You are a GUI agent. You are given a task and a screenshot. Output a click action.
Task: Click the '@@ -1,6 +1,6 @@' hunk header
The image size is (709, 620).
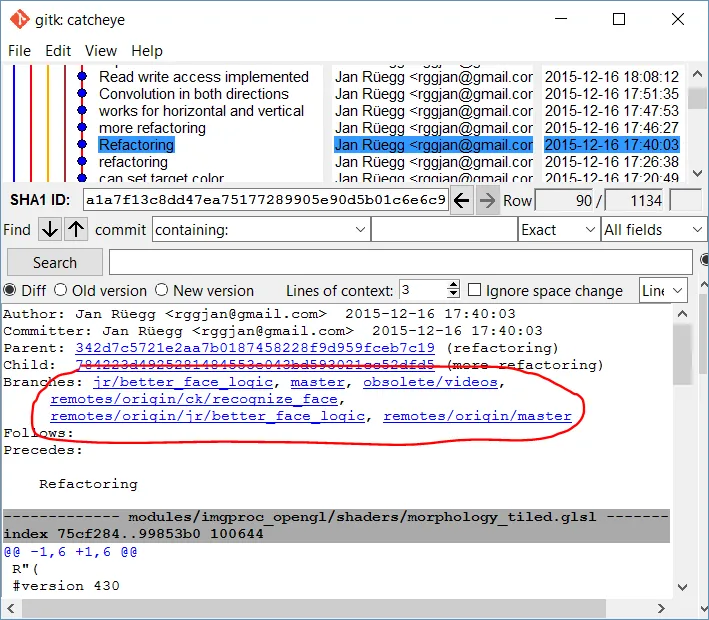71,551
